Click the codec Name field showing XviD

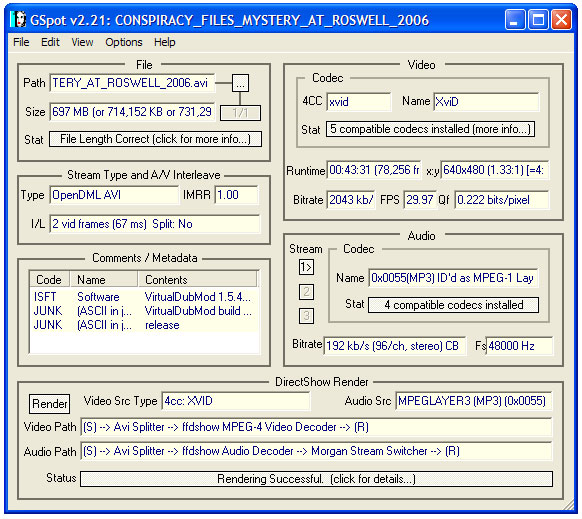point(486,102)
